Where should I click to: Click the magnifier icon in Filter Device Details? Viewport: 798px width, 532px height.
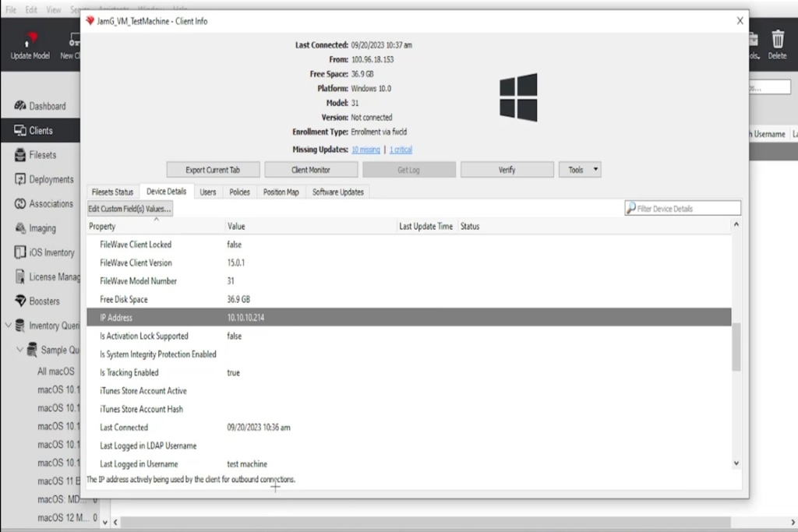point(631,208)
